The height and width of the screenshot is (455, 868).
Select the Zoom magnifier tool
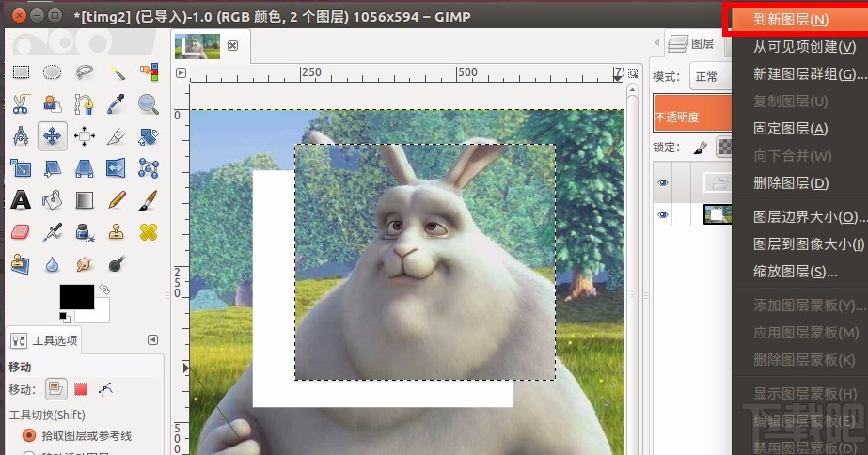[x=148, y=104]
